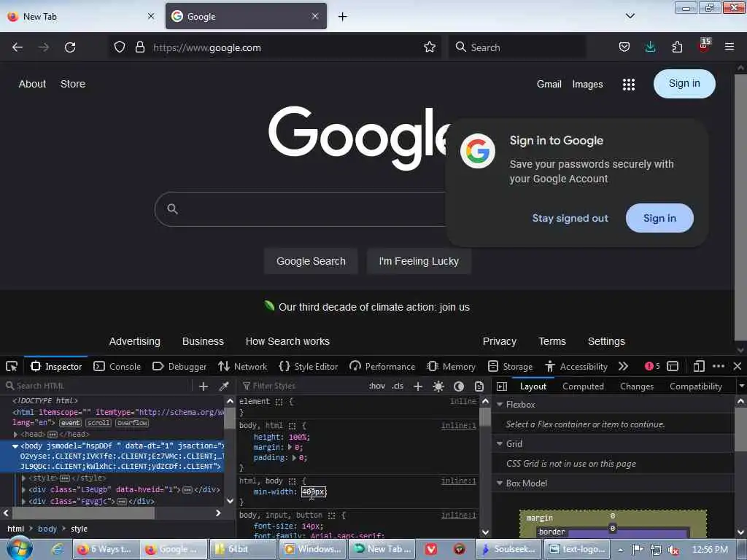The height and width of the screenshot is (560, 747).
Task: Activate the DevTools element picker
Action: (12, 366)
